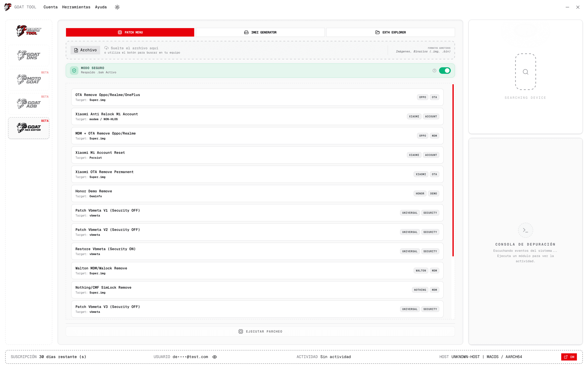Screen dimensions: 588x369
Task: Select Patch Vbmeta V1 (Security OFF)
Action: coord(257,213)
